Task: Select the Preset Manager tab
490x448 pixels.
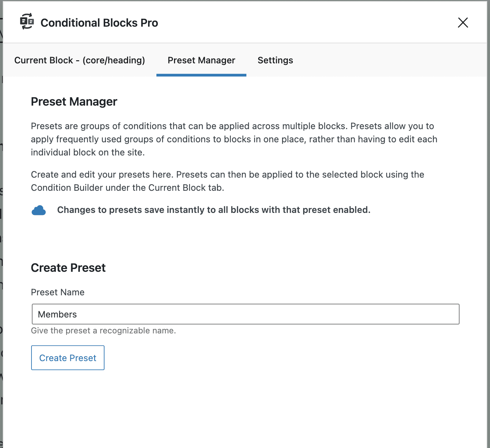Action: [201, 60]
